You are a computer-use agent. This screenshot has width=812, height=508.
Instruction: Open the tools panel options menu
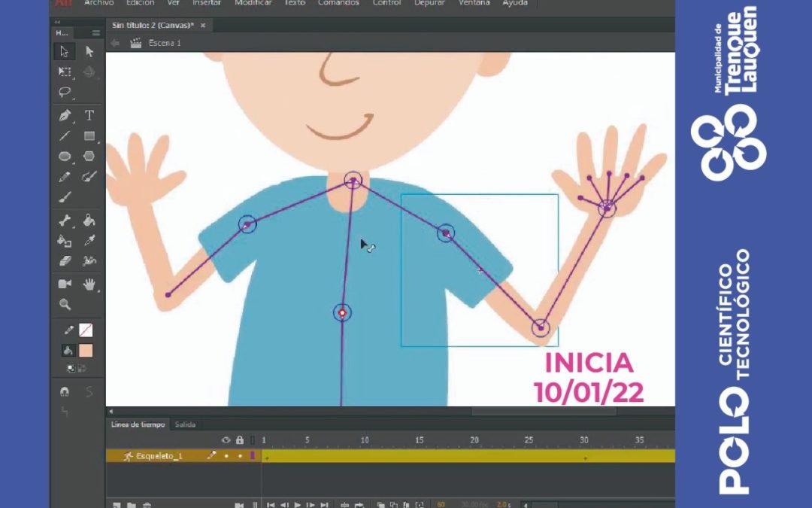[x=95, y=33]
